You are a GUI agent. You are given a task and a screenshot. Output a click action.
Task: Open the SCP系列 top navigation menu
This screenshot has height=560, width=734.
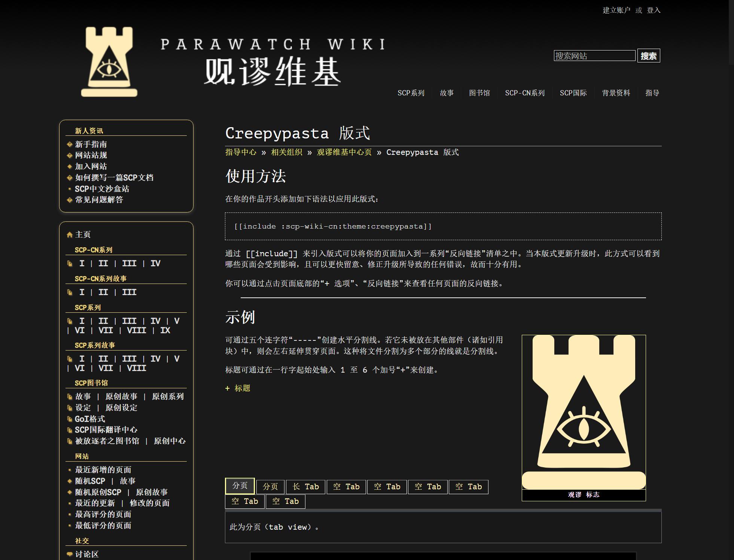(x=411, y=93)
